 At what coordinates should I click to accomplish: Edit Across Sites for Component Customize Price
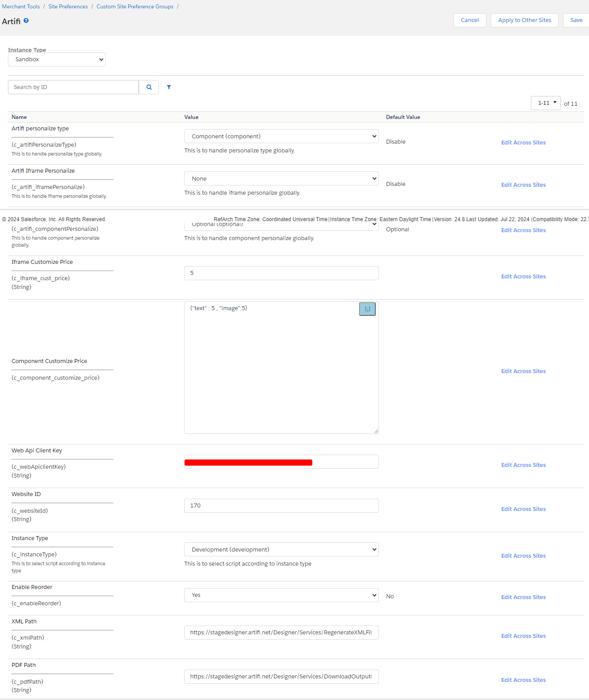(x=523, y=371)
